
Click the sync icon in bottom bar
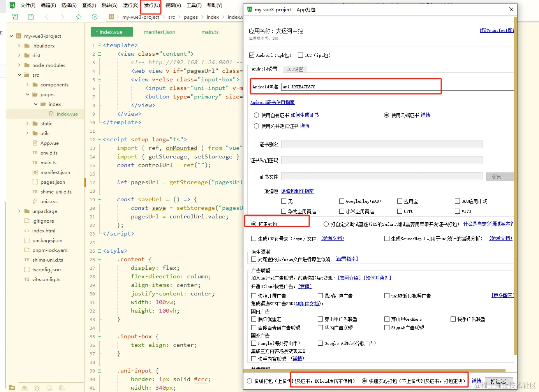[49, 388]
